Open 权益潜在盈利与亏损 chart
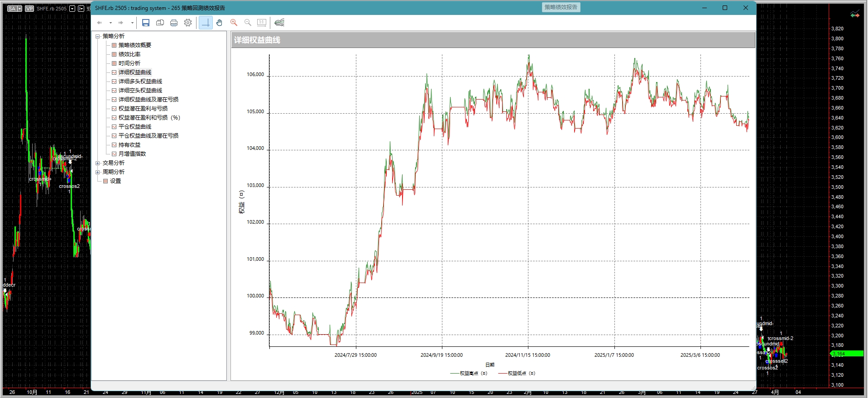868x398 pixels. pyautogui.click(x=143, y=109)
